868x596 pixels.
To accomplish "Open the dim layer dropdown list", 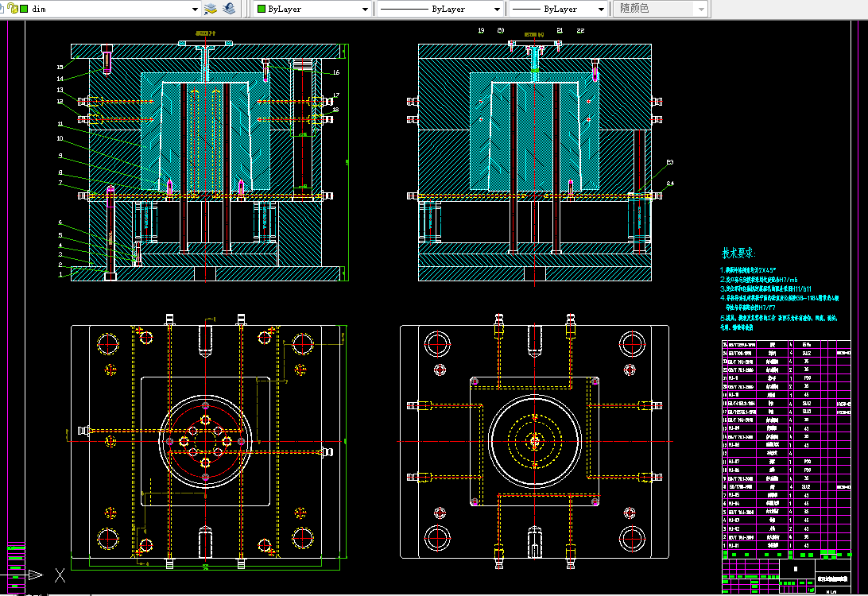I will pos(195,9).
